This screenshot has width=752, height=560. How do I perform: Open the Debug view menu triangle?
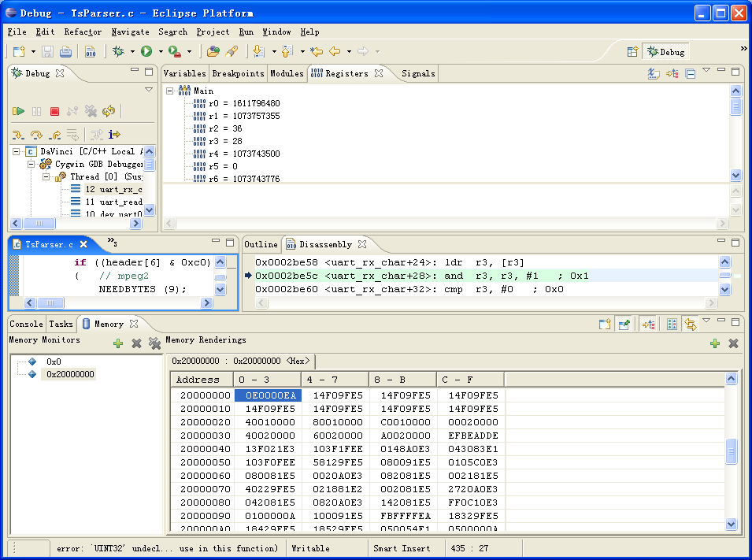[x=150, y=89]
